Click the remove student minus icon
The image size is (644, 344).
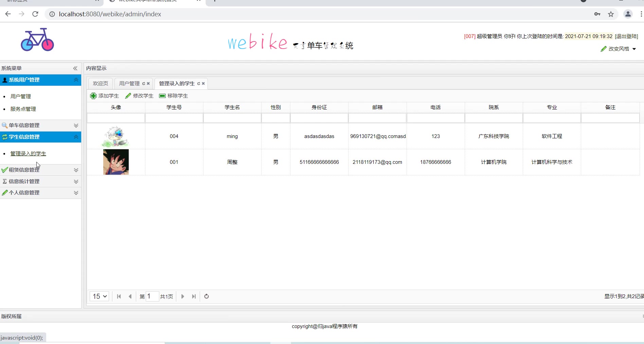[x=162, y=96]
